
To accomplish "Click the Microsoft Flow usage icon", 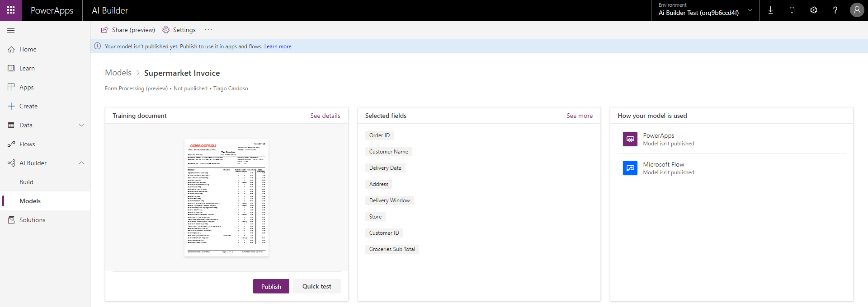I will (630, 168).
